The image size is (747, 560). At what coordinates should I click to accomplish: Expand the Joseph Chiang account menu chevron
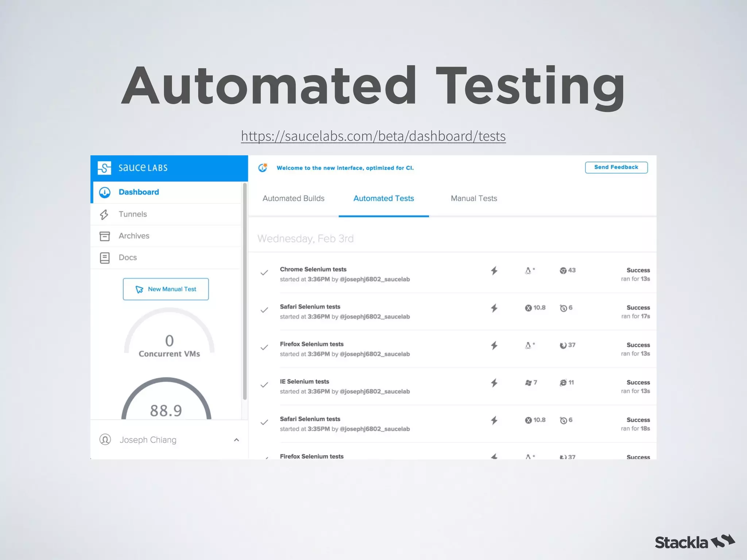pos(236,440)
